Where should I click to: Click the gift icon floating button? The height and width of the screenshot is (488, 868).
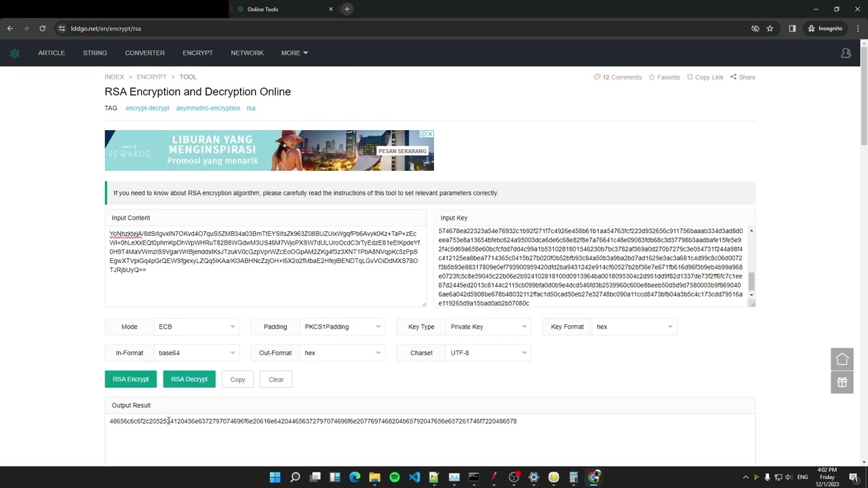coord(842,382)
